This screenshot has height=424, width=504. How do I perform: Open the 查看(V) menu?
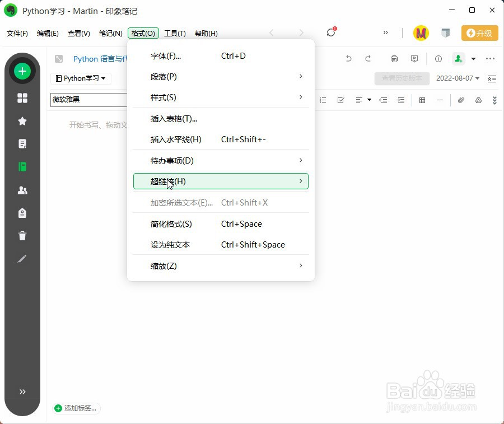pyautogui.click(x=79, y=34)
